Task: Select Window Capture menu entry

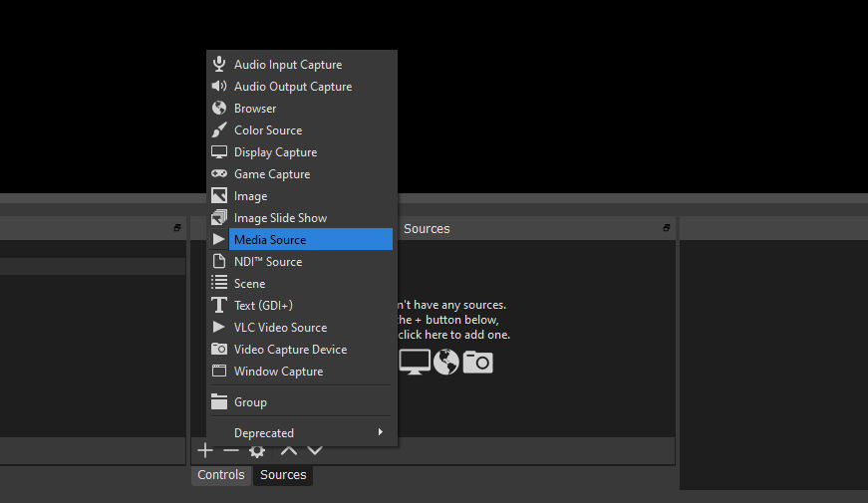Action: click(x=278, y=372)
